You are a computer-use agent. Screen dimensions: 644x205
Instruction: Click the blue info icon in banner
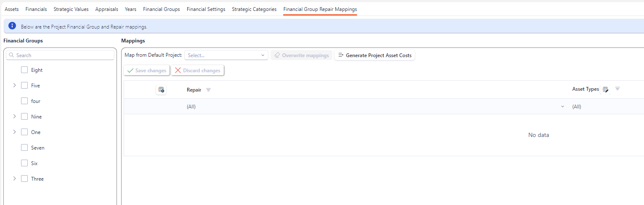(x=12, y=26)
